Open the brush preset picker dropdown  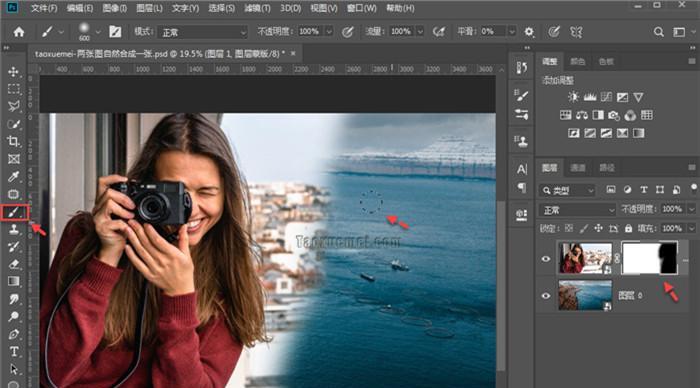[x=98, y=32]
